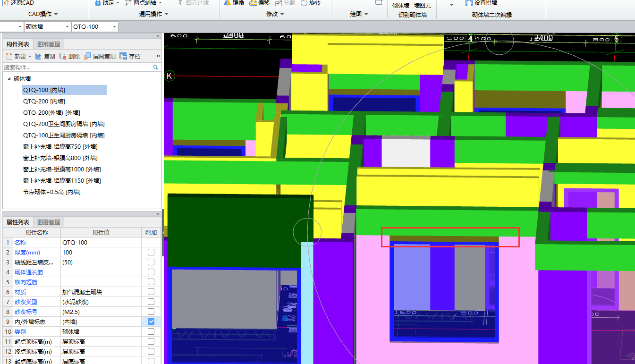Click the 新建 new component icon

click(8, 56)
